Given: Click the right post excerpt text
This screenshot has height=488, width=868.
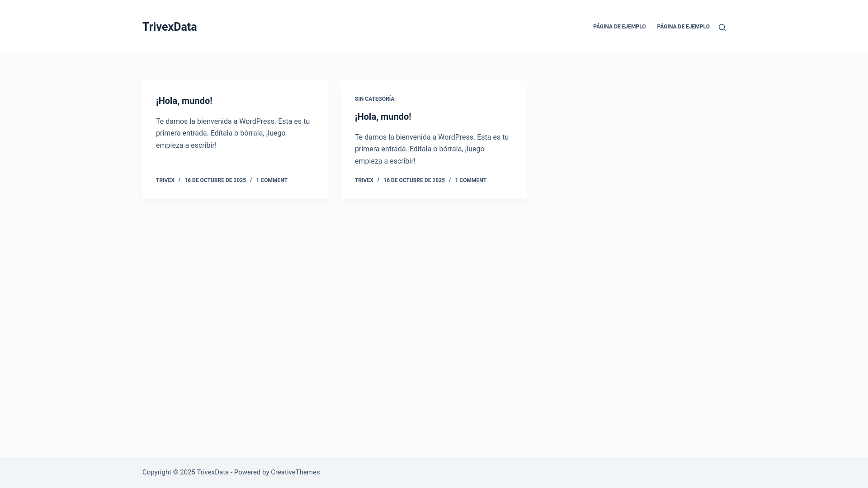Looking at the screenshot, I should (x=432, y=149).
